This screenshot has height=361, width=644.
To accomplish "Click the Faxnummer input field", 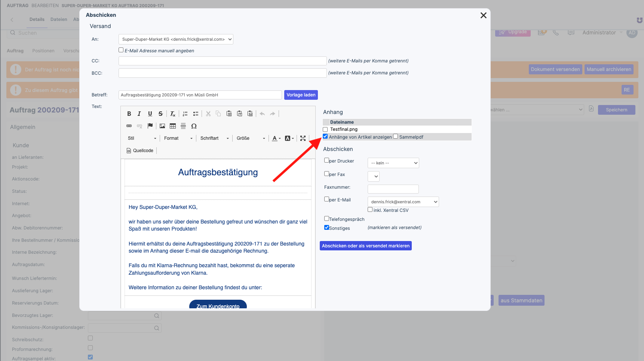I will coord(393,189).
